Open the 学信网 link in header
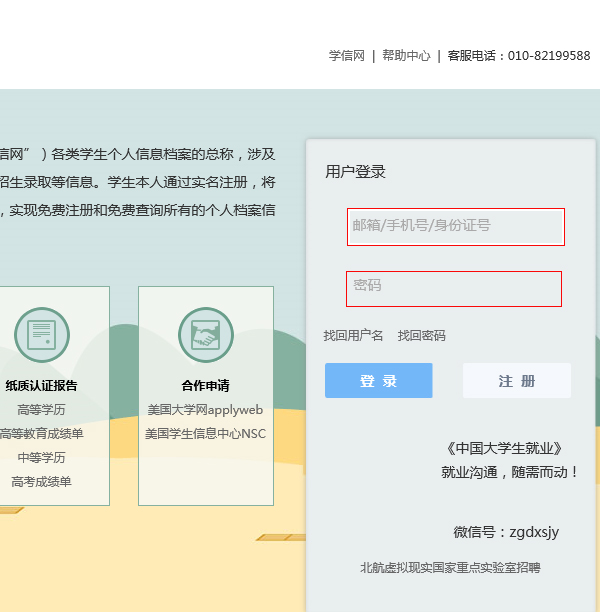This screenshot has width=600, height=612. pos(346,56)
